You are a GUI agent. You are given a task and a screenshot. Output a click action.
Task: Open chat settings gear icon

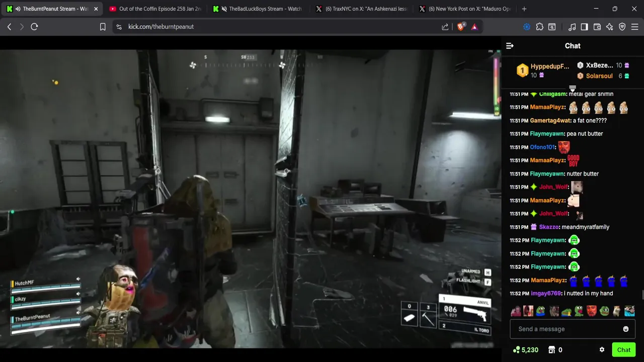(602, 350)
